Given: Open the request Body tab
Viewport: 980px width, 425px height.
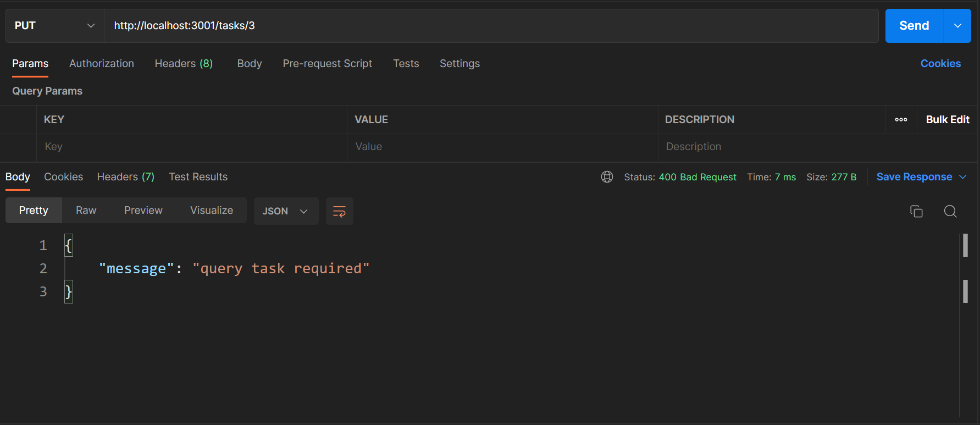Looking at the screenshot, I should pyautogui.click(x=250, y=64).
